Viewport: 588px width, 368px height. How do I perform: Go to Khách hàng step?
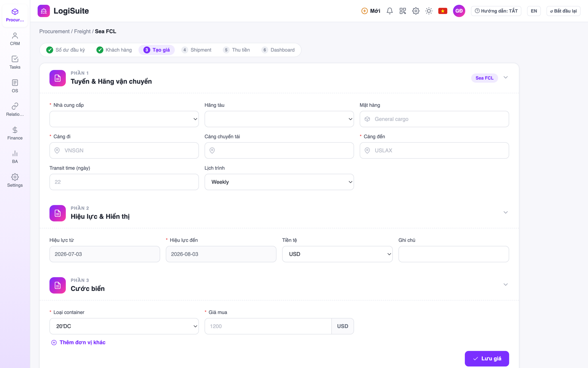(x=114, y=50)
